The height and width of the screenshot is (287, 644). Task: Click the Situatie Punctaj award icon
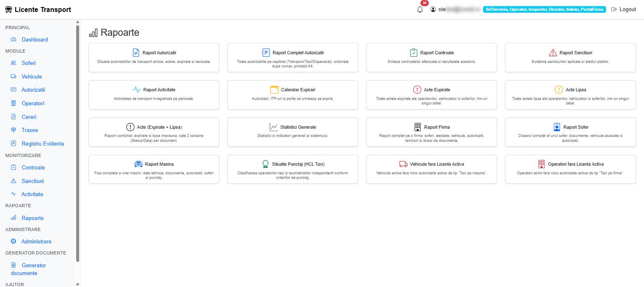[x=265, y=164]
